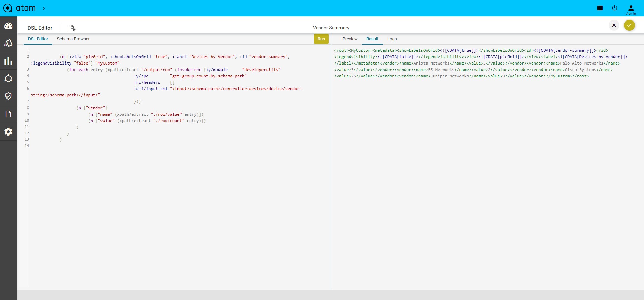Viewport: 644px width, 300px height.
Task: Click the "Devices by Vendor" label string in code
Action: pyautogui.click(x=212, y=57)
